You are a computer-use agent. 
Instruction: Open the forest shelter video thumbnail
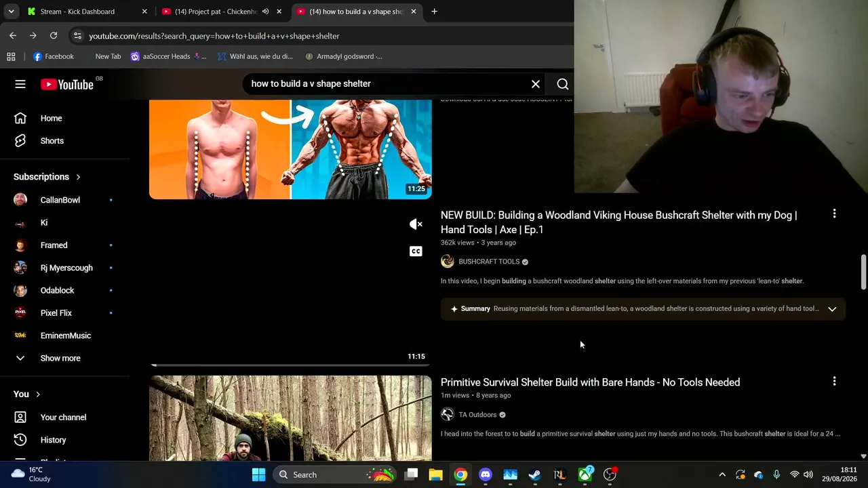290,418
